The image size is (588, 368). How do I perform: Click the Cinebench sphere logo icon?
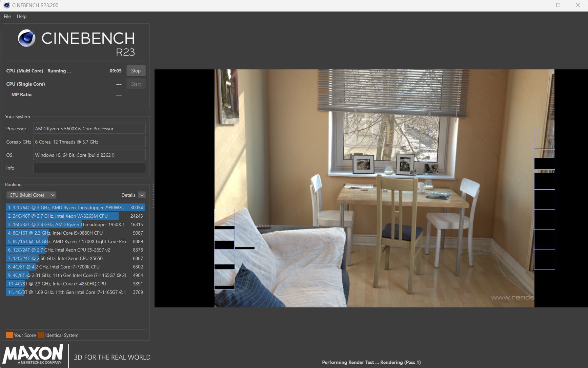[26, 38]
